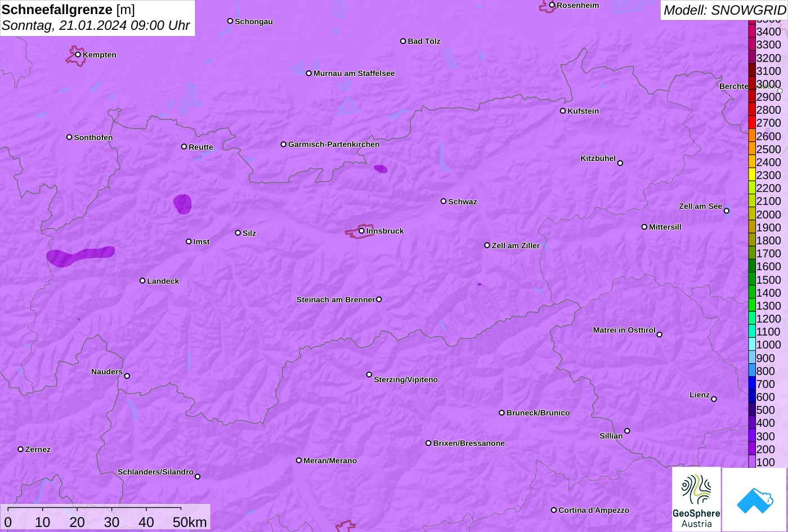The width and height of the screenshot is (788, 532).
Task: Select the Garmisch-Partenkirchen marker dot
Action: pyautogui.click(x=284, y=144)
